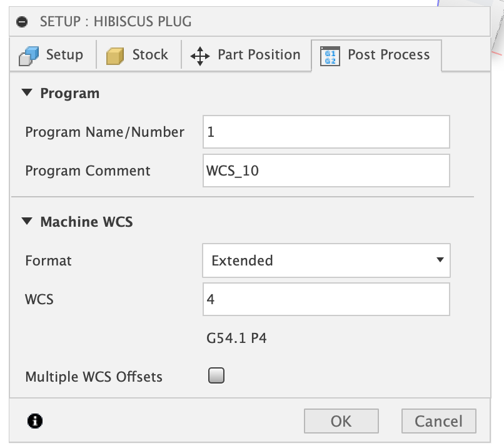Switch to the Part Position tab label
The height and width of the screenshot is (446, 504).
[x=258, y=55]
